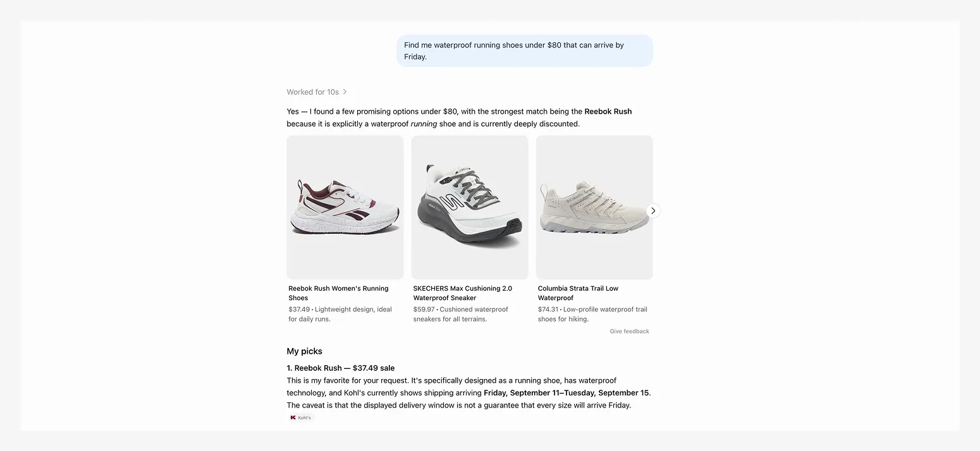The image size is (980, 451).
Task: Open the Kohl's source citation chip
Action: 300,418
